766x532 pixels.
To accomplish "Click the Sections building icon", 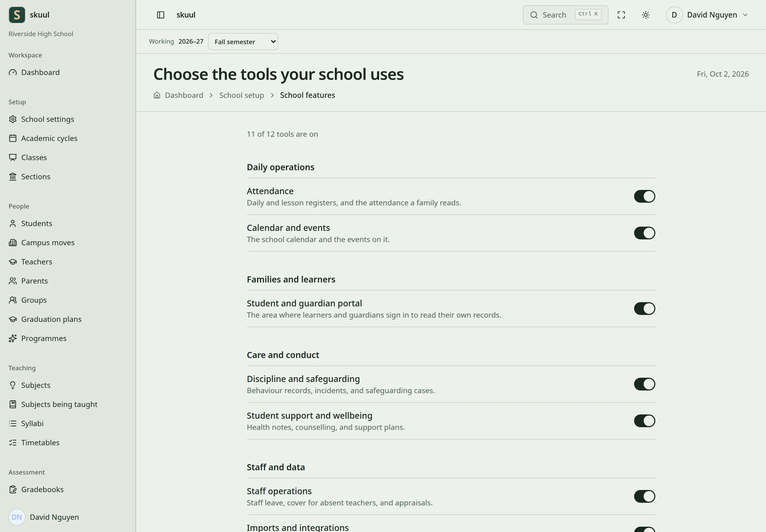I will pyautogui.click(x=13, y=177).
